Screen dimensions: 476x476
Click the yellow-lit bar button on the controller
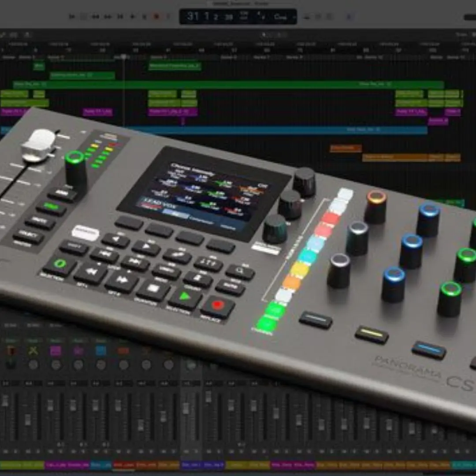pos(372,334)
